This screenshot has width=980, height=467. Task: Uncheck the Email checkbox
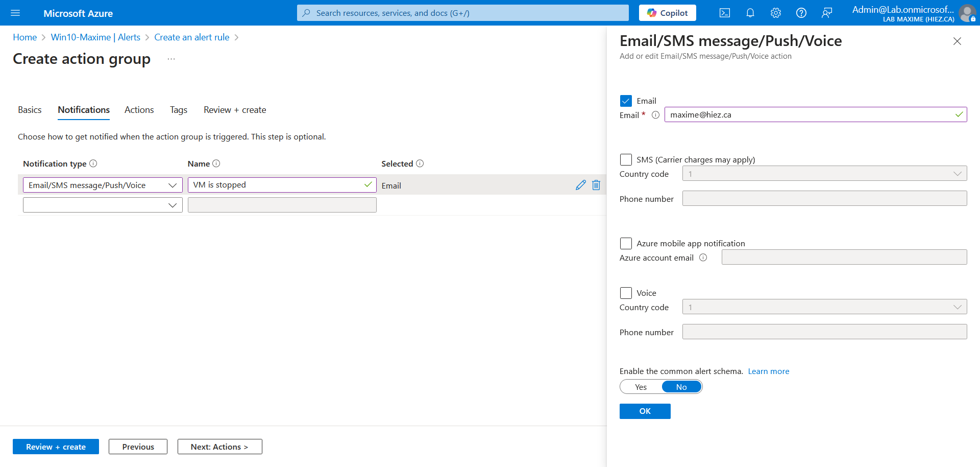coord(626,101)
